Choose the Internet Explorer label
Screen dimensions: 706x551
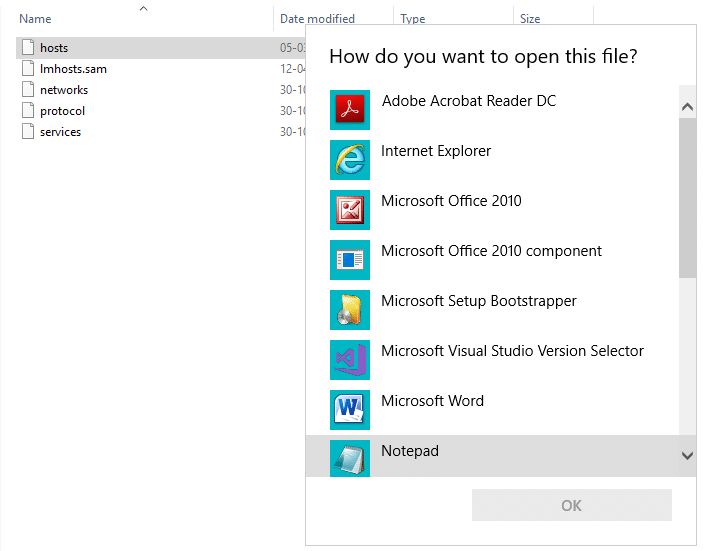436,151
